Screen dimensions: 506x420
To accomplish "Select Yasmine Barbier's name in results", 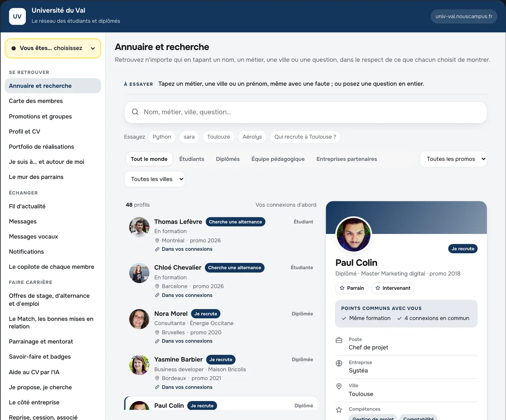I will point(178,360).
